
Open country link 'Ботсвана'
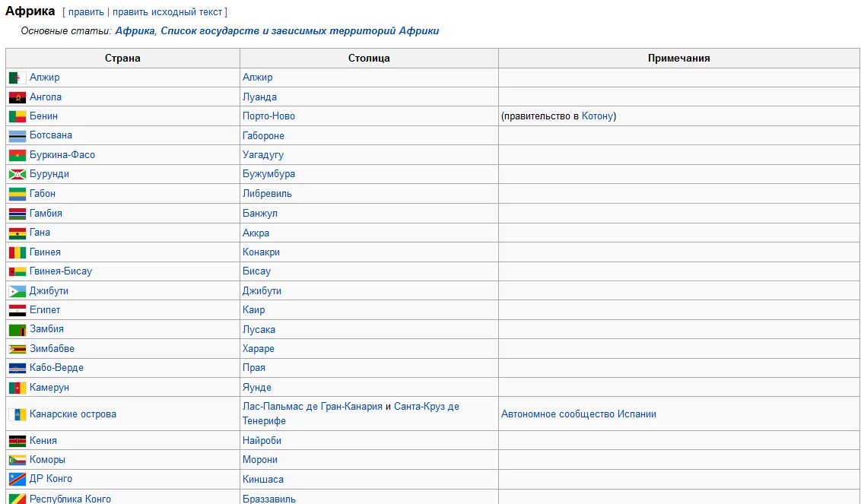50,135
